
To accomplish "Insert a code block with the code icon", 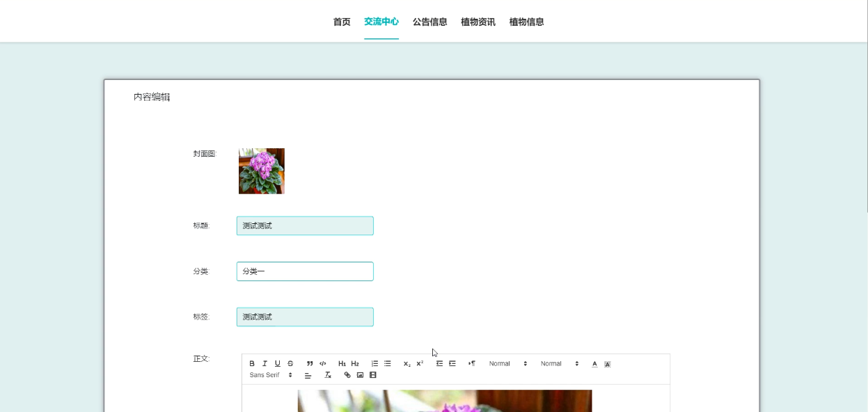I will tap(323, 363).
